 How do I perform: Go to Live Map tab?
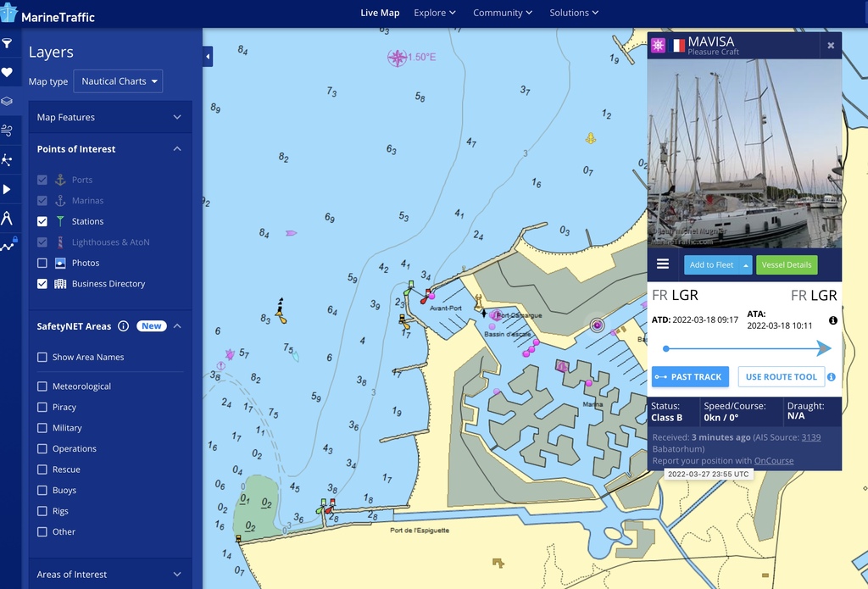point(380,13)
